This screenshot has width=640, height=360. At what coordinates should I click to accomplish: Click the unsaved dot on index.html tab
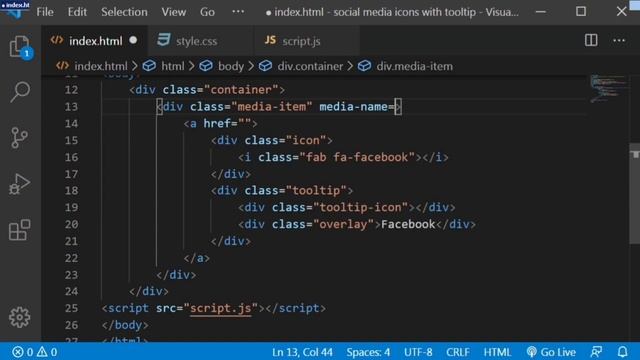133,40
